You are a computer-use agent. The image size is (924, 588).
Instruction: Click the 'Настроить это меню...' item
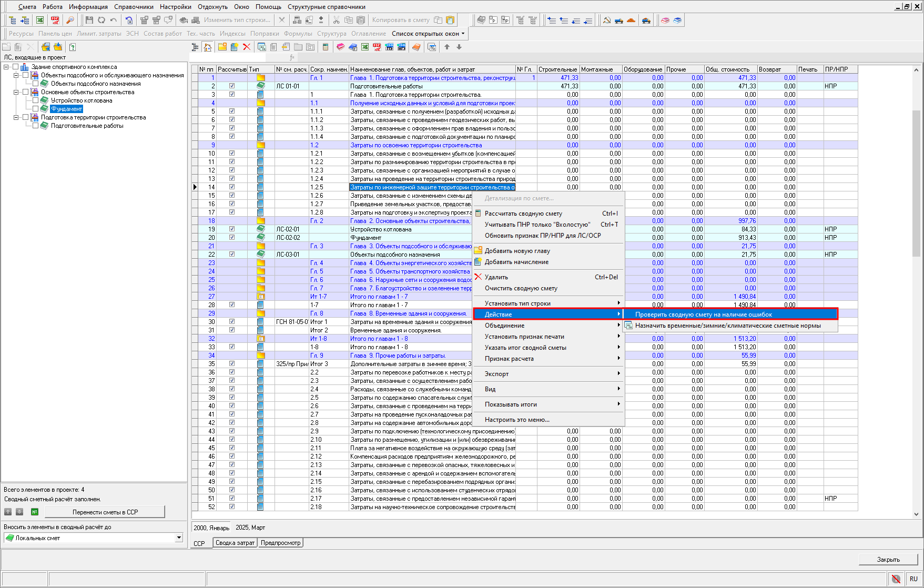[549, 420]
